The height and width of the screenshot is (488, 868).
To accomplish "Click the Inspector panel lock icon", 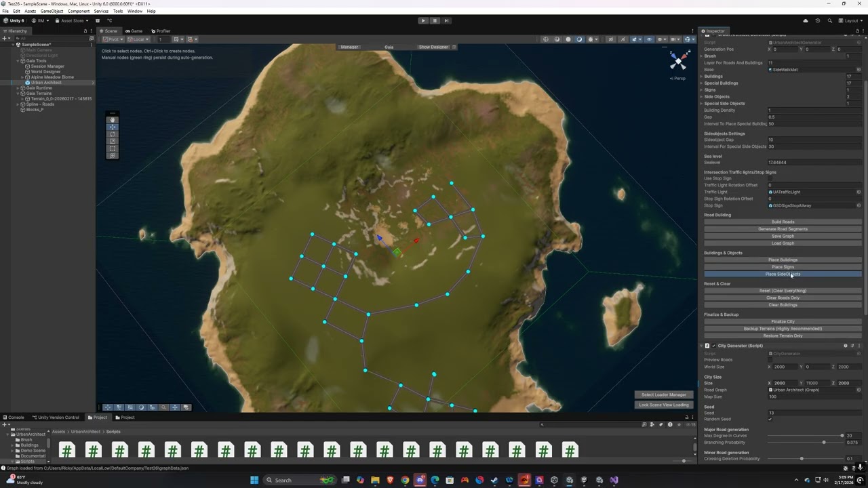I will coord(857,31).
